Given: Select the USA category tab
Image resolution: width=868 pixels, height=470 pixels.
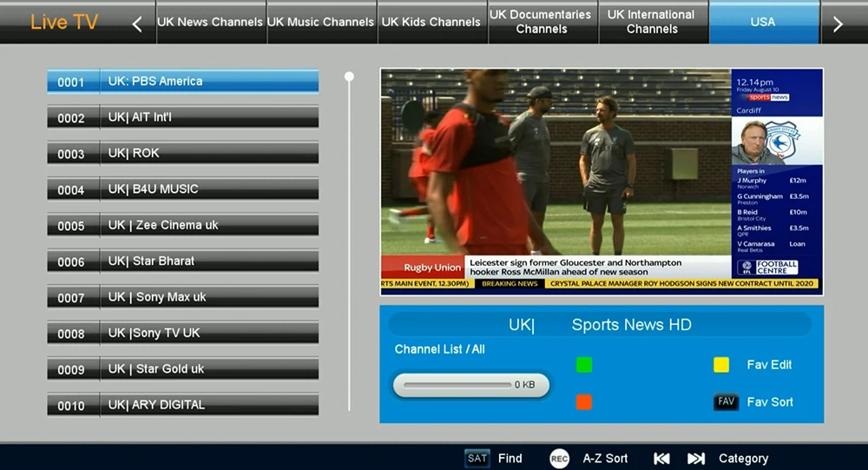Looking at the screenshot, I should (x=764, y=23).
